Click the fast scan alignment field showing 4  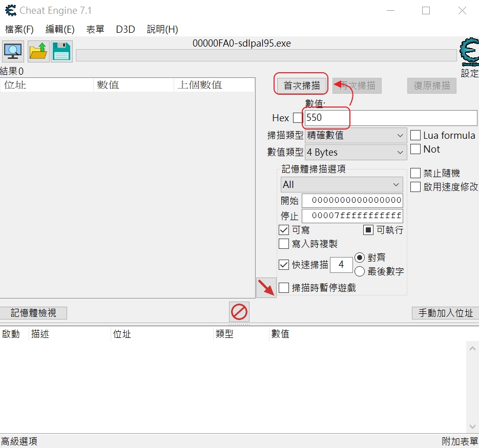click(341, 265)
